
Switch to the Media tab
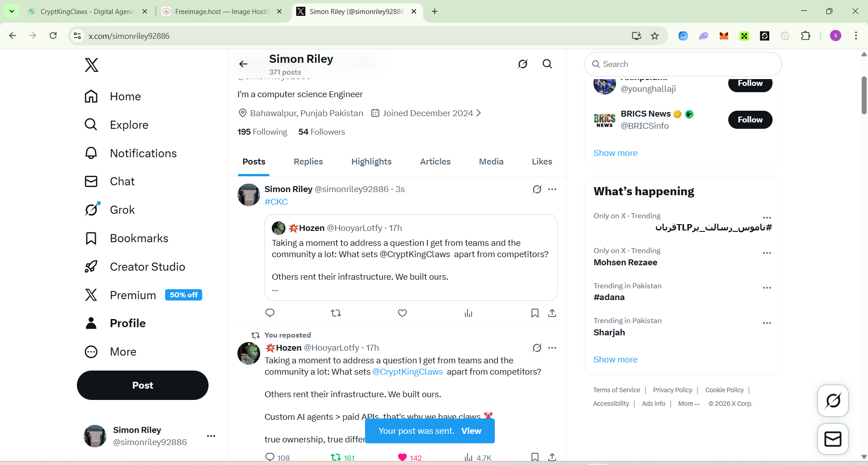pos(491,162)
